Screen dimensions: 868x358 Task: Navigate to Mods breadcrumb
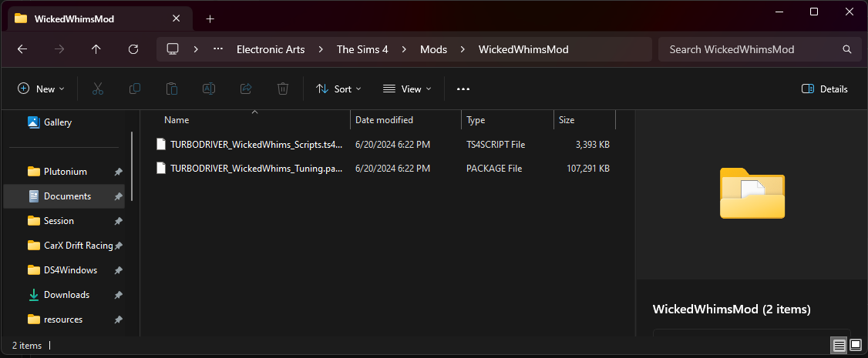click(x=433, y=49)
